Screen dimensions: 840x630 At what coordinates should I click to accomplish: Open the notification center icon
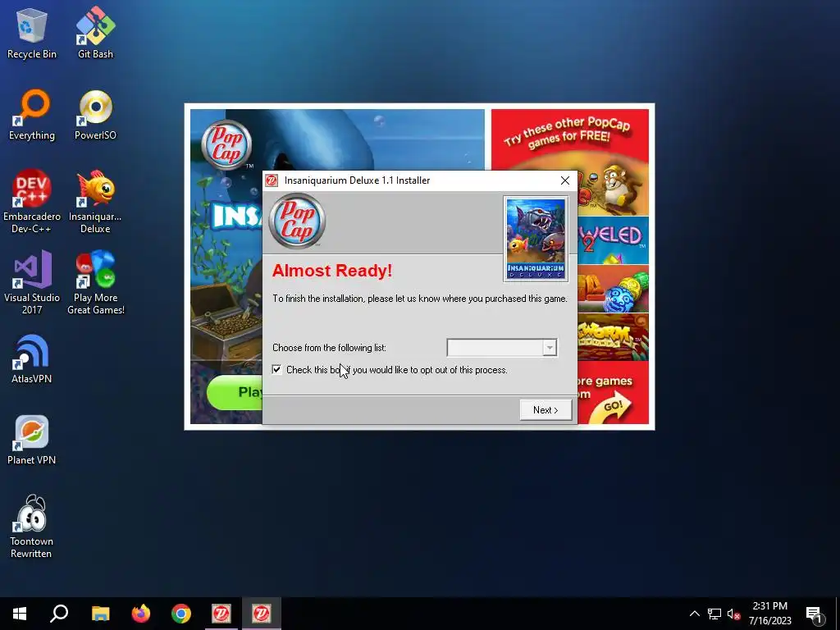[x=815, y=614]
